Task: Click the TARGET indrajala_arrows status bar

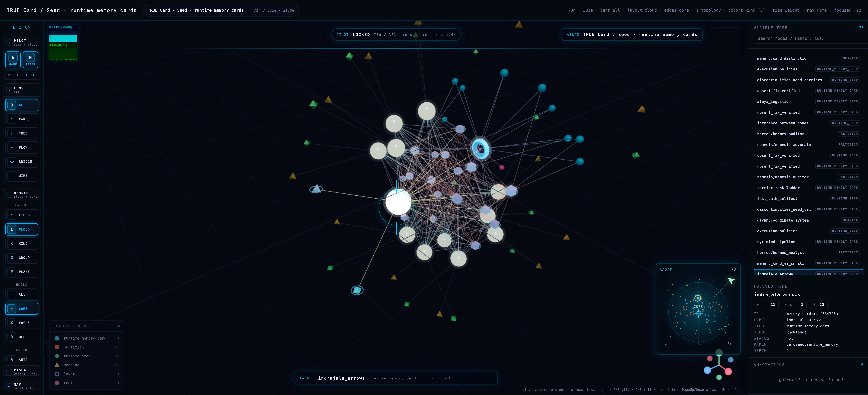Action: click(396, 378)
